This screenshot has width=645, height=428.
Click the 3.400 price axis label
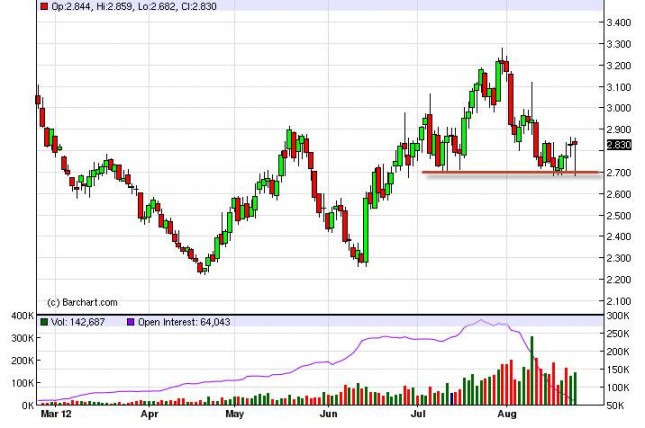(619, 22)
